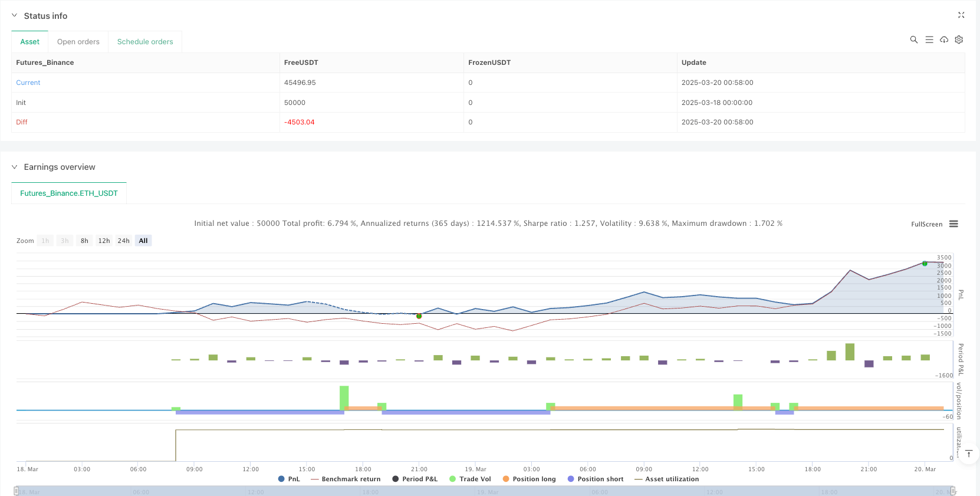Set chart zoom to All
Viewport: 980px width, 496px height.
(x=143, y=241)
